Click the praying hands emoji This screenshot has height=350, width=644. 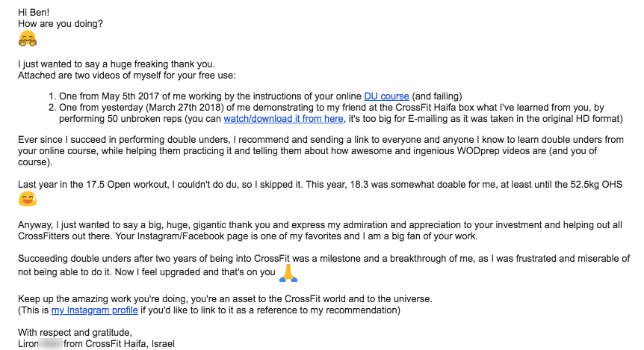coord(288,273)
